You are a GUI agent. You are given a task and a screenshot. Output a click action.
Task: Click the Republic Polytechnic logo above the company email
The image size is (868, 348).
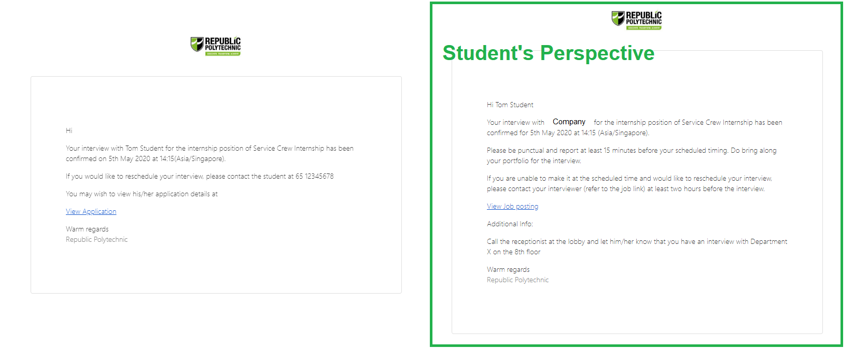(216, 46)
